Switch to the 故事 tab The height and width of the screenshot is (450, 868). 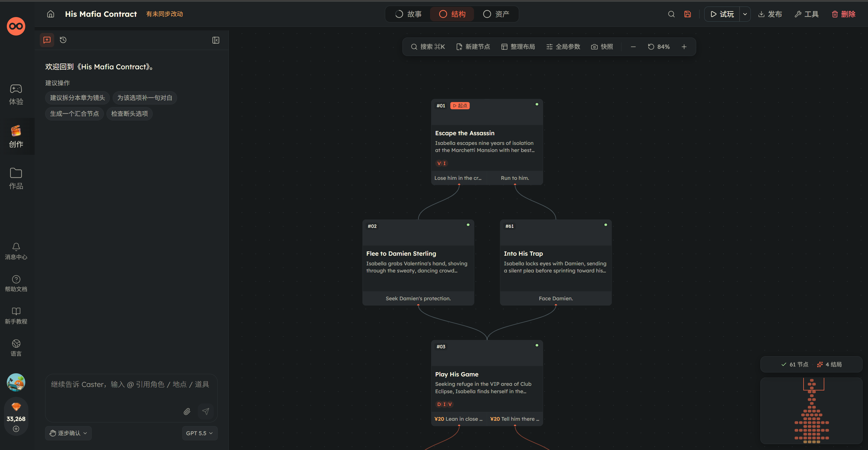point(408,14)
